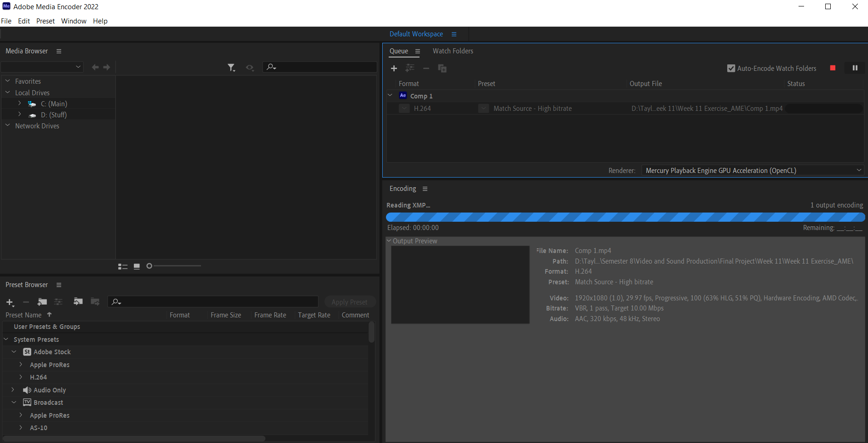The image size is (868, 443).
Task: Navigate forward in Media Browser
Action: click(107, 68)
